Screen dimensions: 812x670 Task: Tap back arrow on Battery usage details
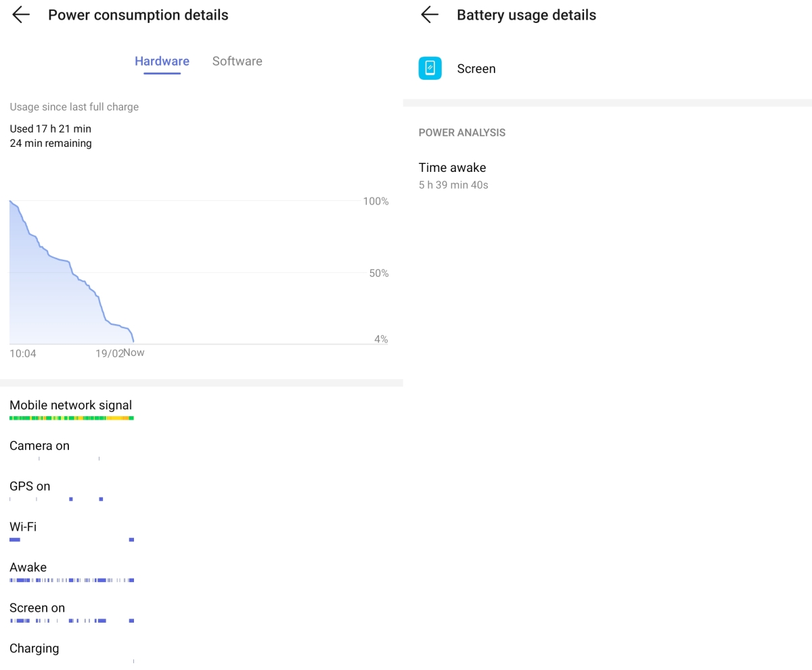pos(430,15)
